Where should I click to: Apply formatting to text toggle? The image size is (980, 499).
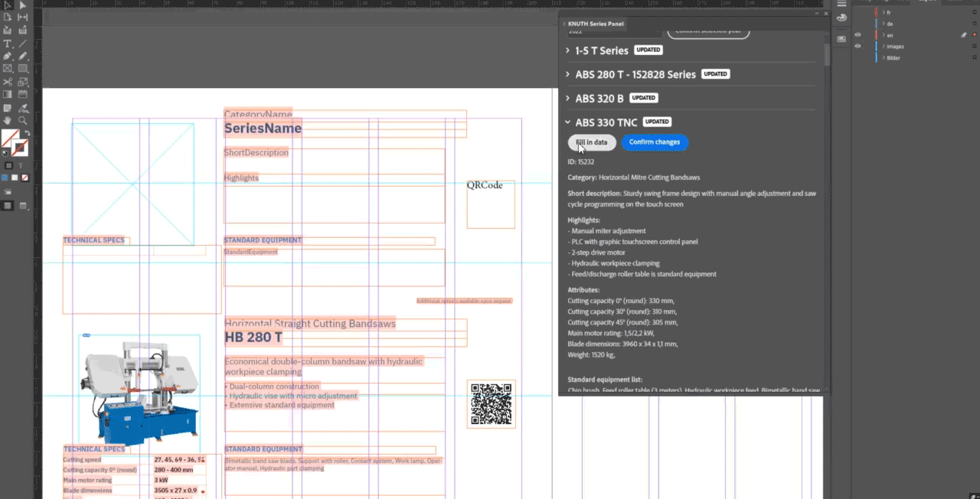click(21, 165)
